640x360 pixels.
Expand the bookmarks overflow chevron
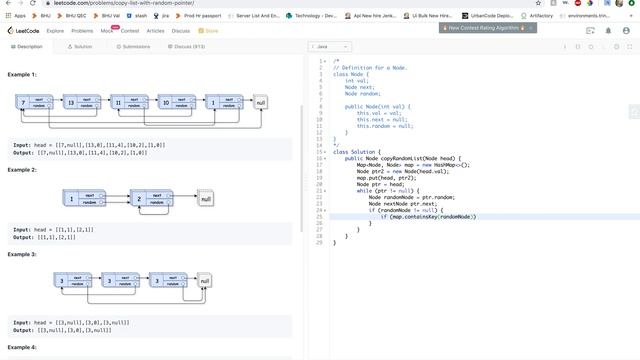point(631,16)
